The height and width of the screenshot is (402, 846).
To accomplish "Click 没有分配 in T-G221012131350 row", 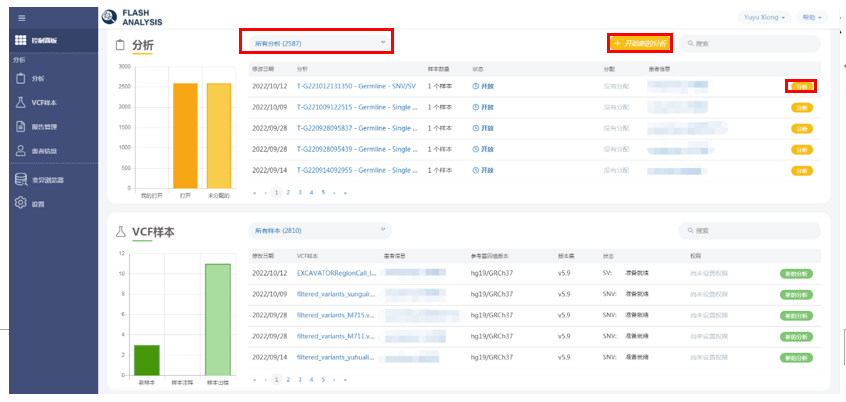I will (x=616, y=86).
